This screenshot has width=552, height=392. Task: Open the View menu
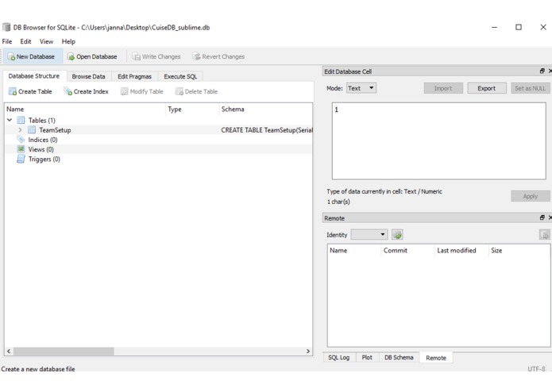(46, 41)
